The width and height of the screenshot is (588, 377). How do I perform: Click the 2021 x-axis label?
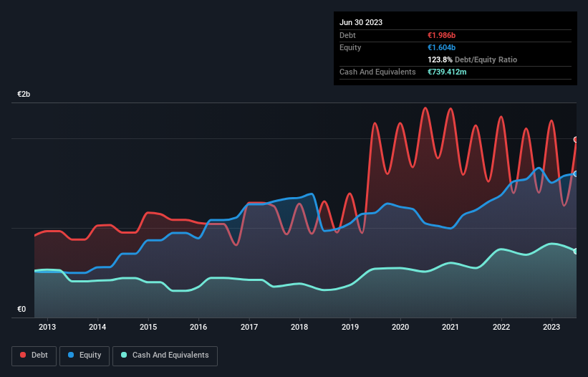pos(450,327)
